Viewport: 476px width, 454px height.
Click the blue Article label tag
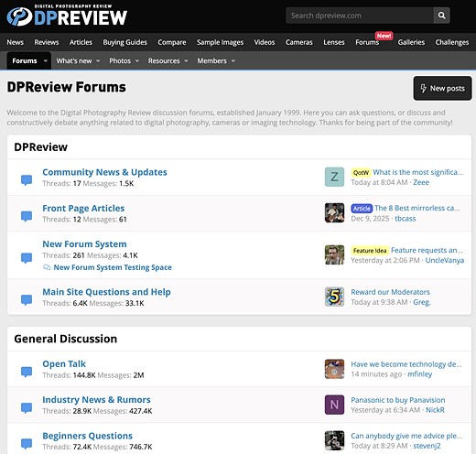click(362, 209)
